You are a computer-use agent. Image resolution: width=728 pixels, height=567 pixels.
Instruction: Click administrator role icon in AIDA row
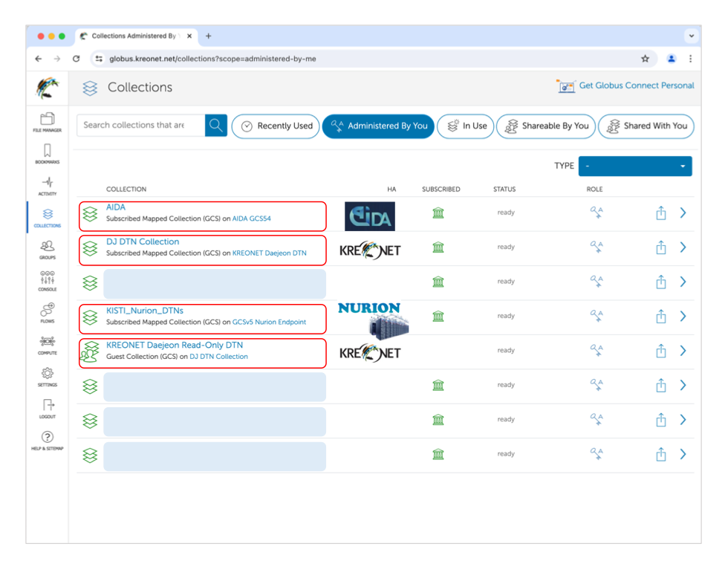click(597, 213)
